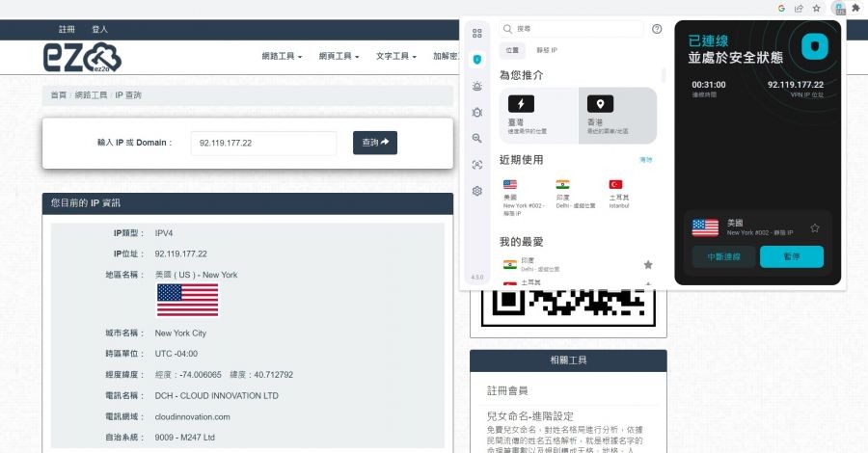Click the 00:31:00 connection time
The image size is (868, 453).
(x=709, y=85)
